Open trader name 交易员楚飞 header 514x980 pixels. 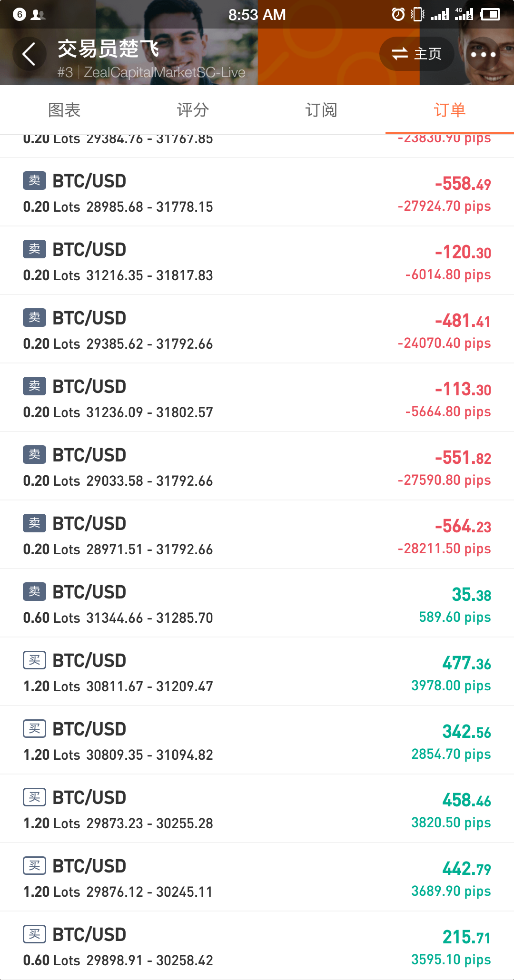coord(109,49)
